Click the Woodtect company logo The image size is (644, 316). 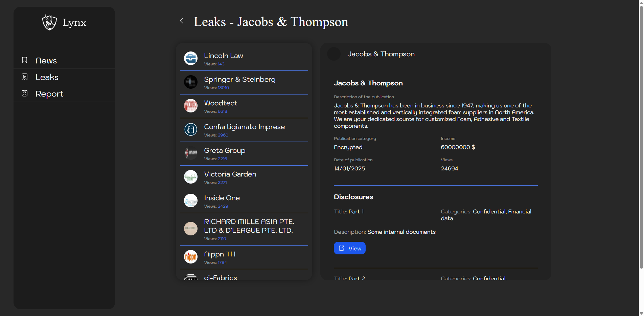(191, 106)
